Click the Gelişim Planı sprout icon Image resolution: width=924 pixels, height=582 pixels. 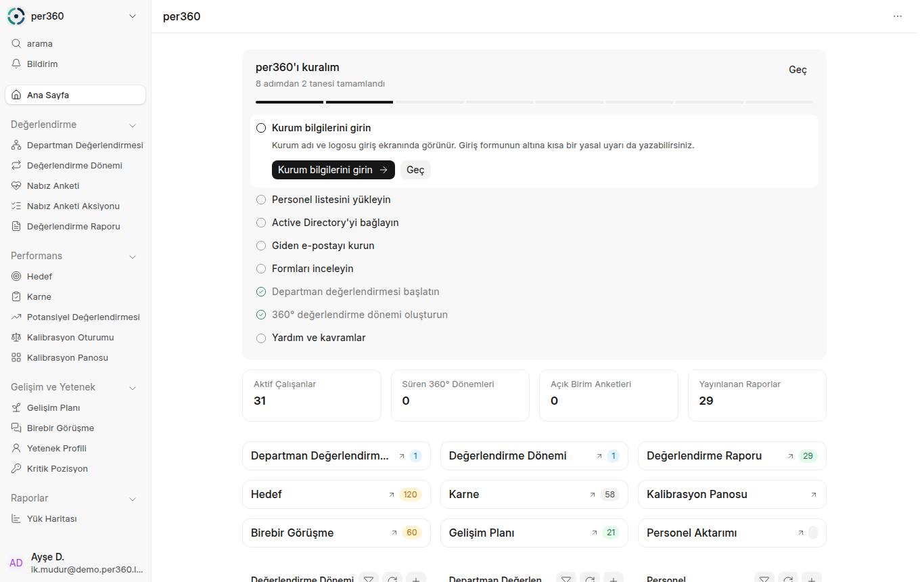point(17,408)
